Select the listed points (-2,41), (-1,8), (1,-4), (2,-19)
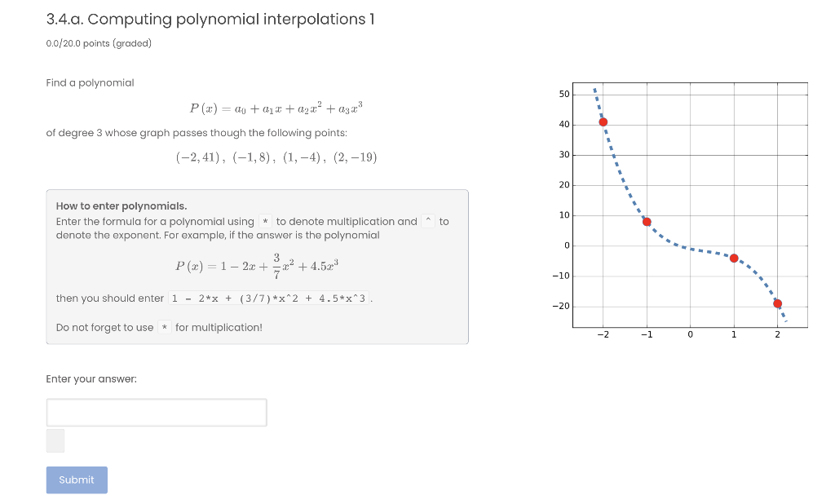The width and height of the screenshot is (835, 504). pos(276,157)
